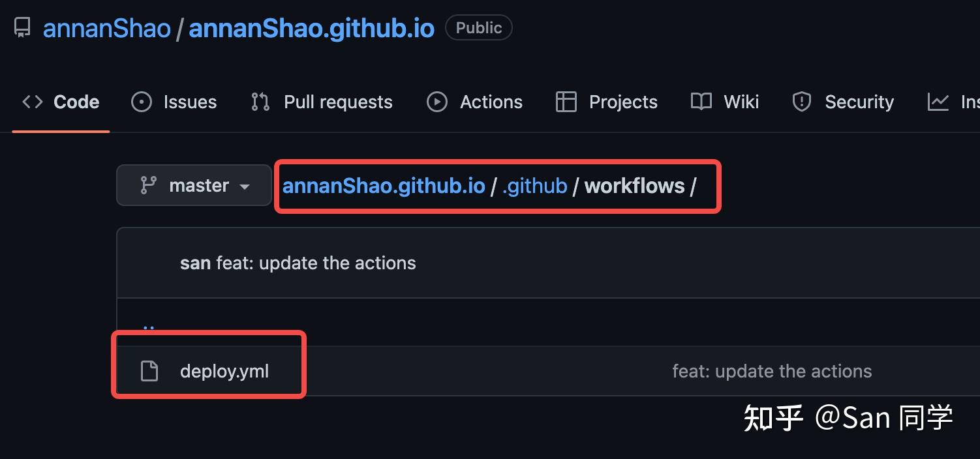Open the .github breadcrumb link
The height and width of the screenshot is (459, 980).
(x=534, y=185)
